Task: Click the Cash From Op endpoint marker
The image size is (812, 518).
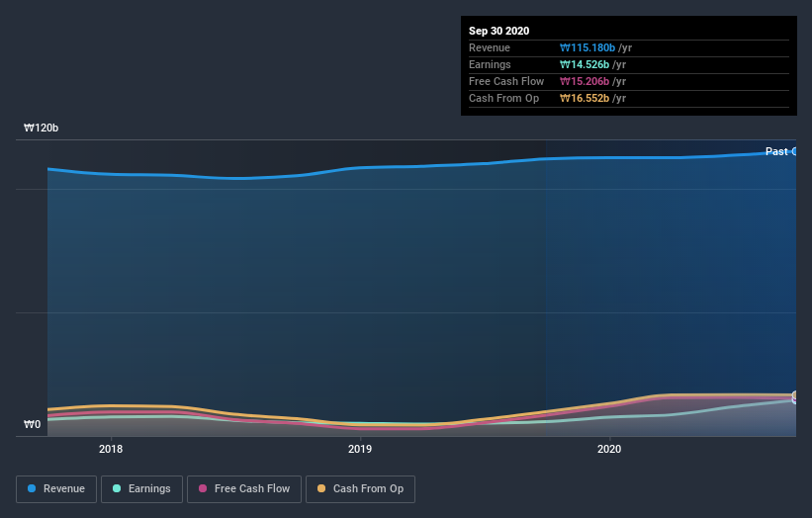Action: [x=794, y=395]
